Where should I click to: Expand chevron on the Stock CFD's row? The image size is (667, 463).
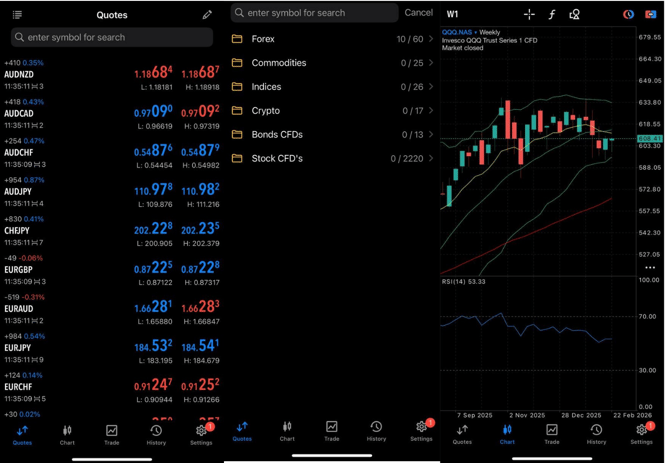431,158
